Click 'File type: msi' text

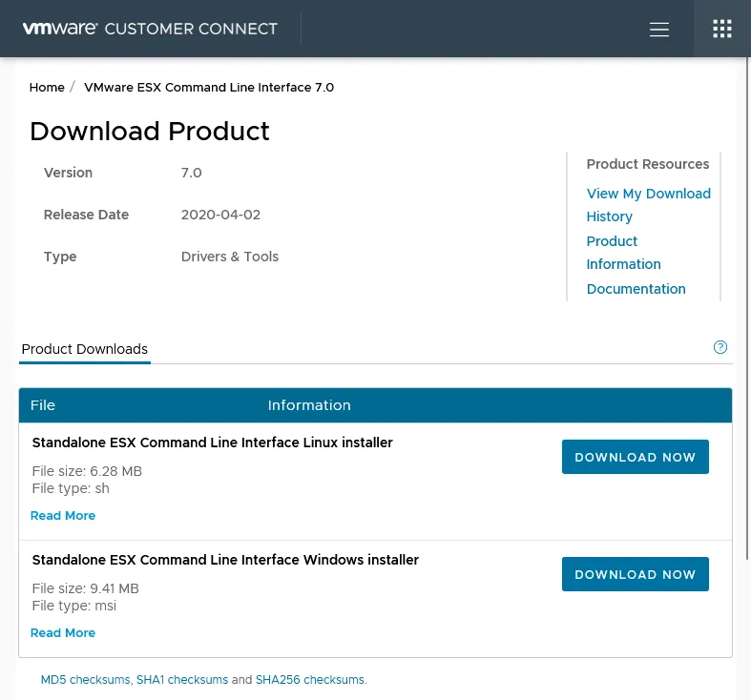tap(74, 606)
